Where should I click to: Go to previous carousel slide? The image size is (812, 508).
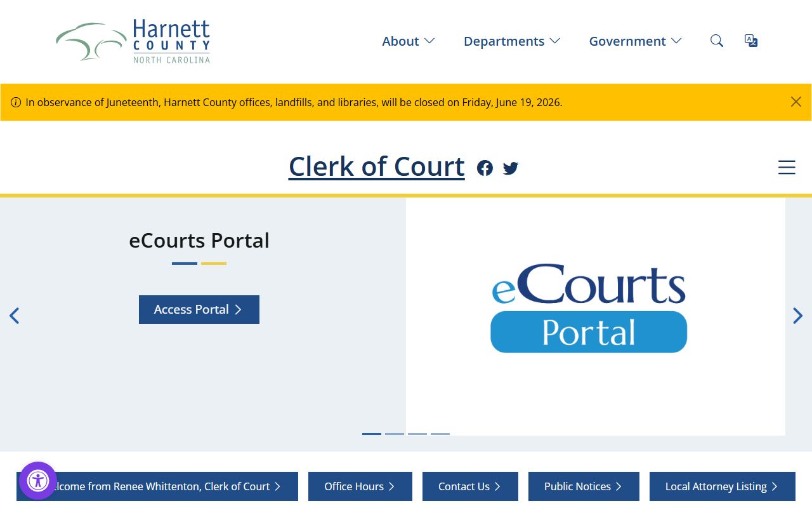(x=14, y=316)
